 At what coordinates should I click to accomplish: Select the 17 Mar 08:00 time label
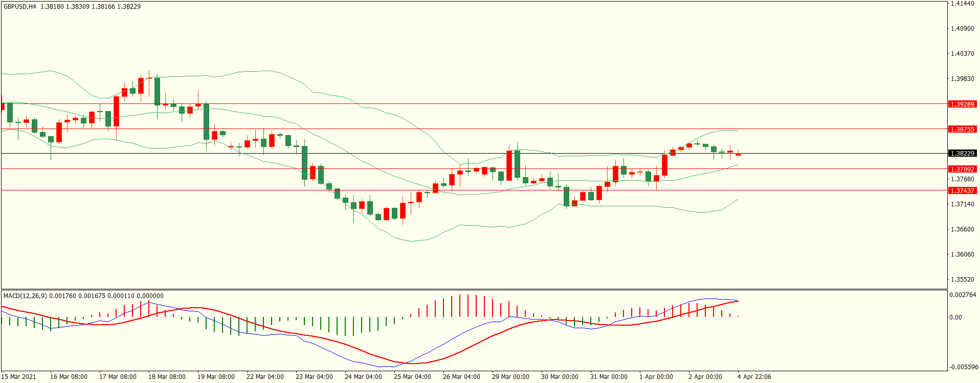[x=118, y=377]
